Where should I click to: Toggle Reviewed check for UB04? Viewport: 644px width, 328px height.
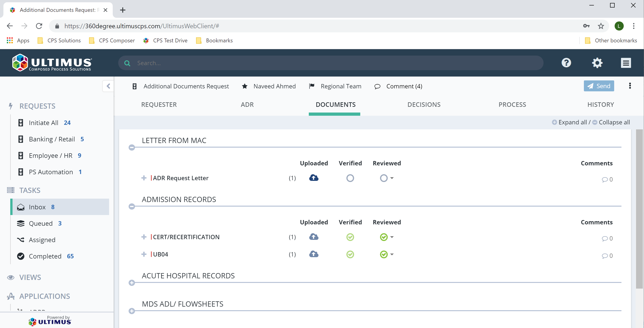[383, 254]
